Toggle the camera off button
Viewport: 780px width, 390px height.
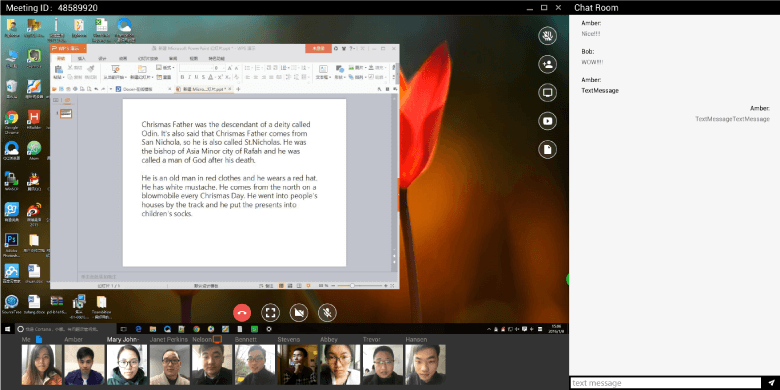[x=298, y=312]
